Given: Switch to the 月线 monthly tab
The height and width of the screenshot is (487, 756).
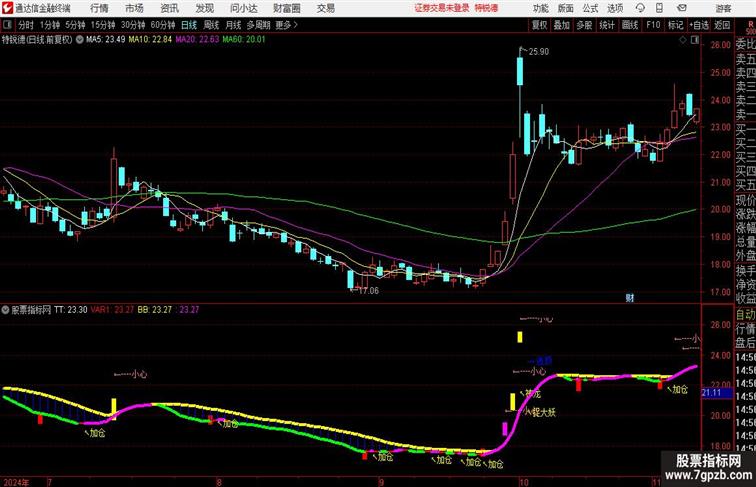Looking at the screenshot, I should tap(233, 25).
